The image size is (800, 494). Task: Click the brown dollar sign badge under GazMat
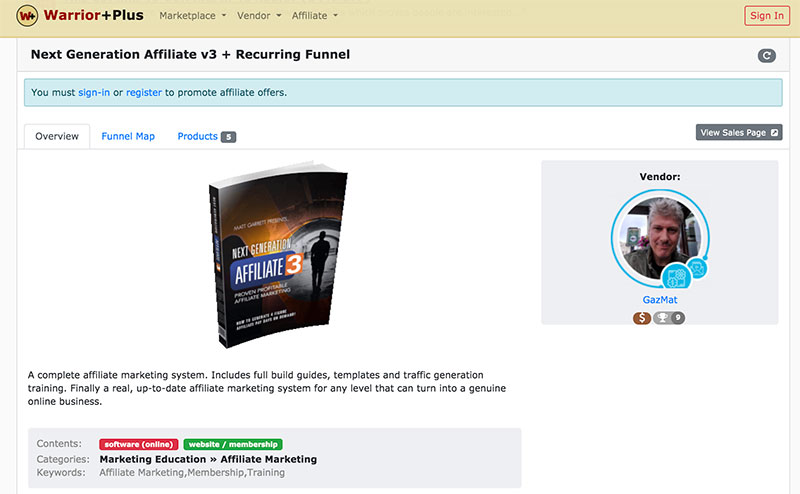pyautogui.click(x=641, y=318)
